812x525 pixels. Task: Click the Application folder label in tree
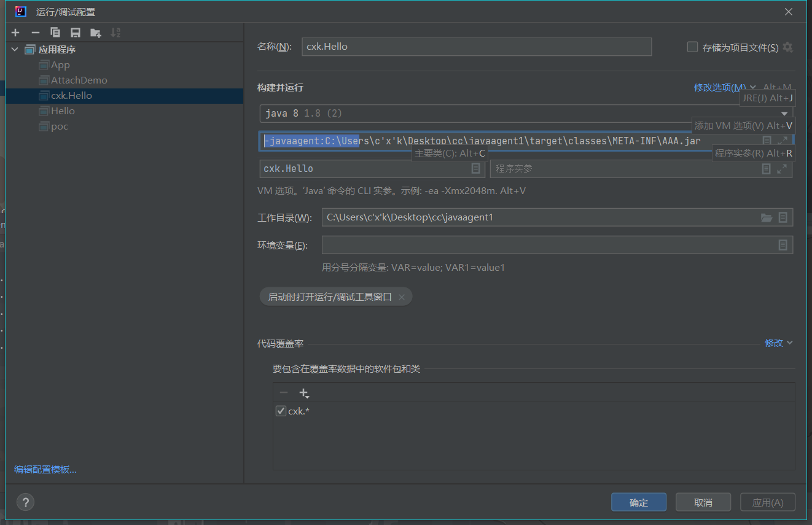pos(57,50)
